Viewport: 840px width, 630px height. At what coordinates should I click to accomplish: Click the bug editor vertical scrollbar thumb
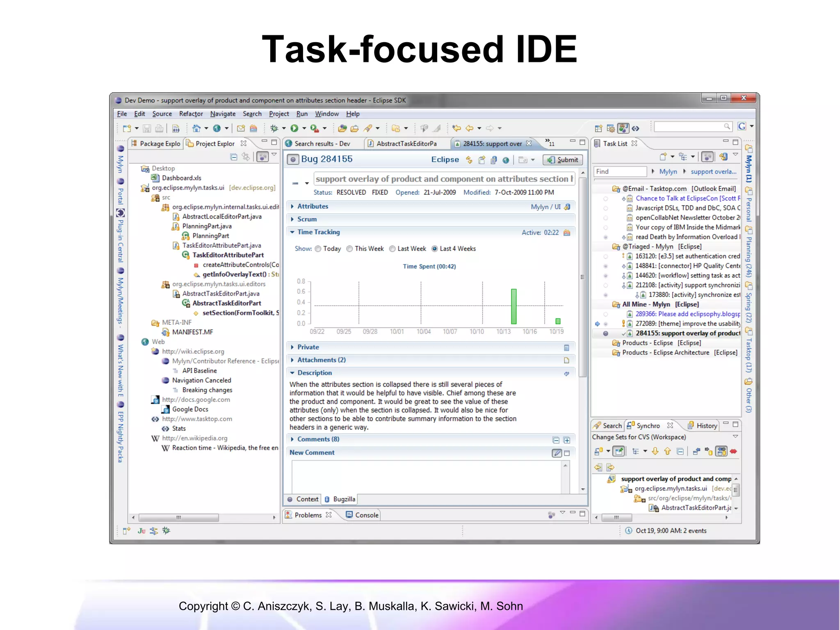coord(582,276)
